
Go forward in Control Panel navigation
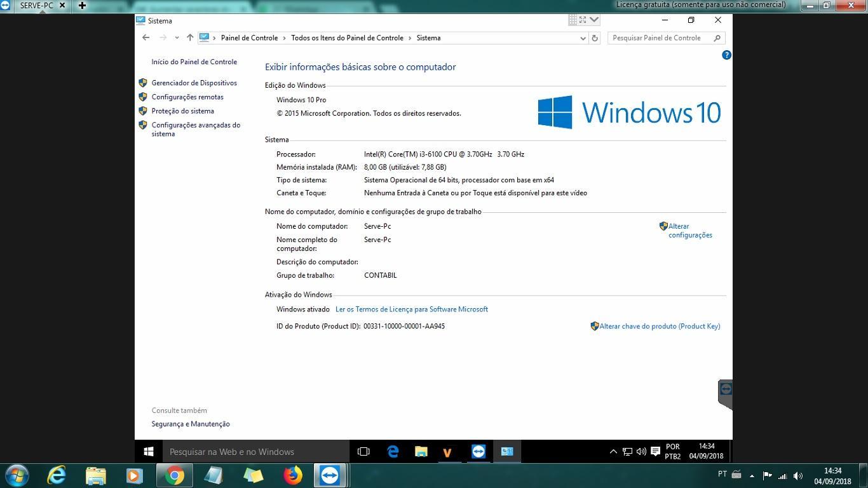coord(163,37)
